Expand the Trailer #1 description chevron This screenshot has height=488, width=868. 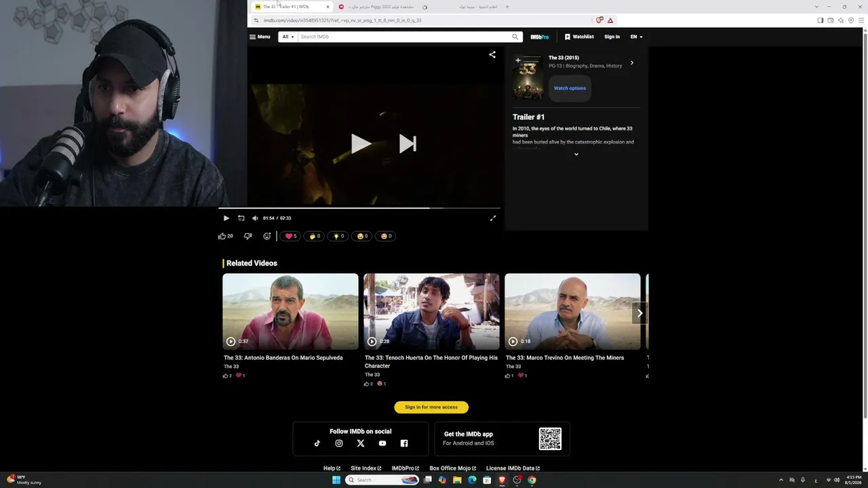[576, 155]
